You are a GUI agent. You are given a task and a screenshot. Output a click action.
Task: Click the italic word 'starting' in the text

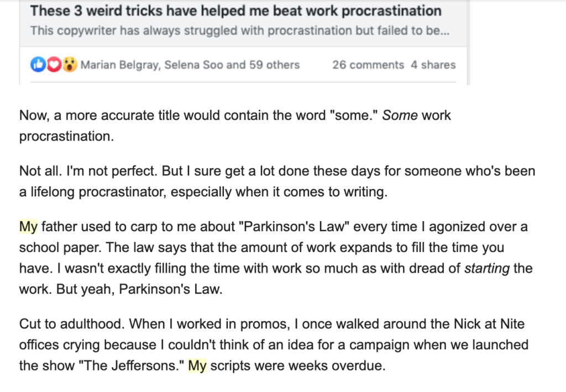click(486, 269)
